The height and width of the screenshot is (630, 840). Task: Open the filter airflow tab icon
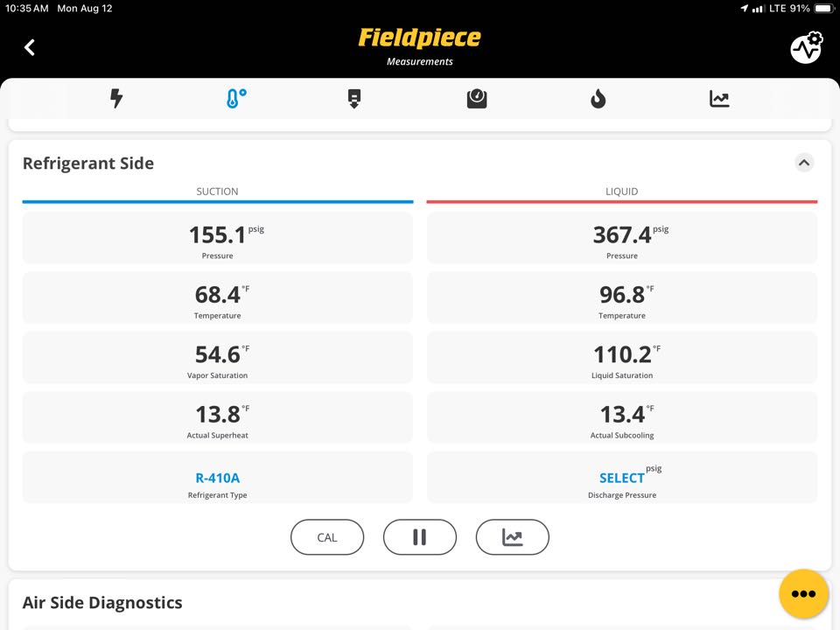[354, 99]
